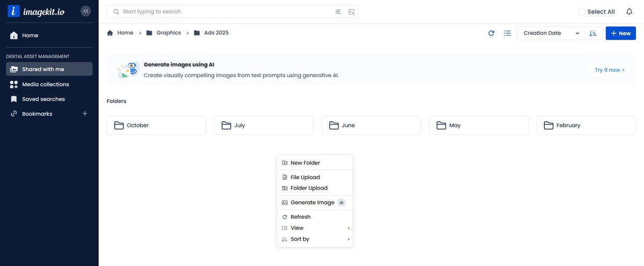Toggle sort direction icon
Image resolution: width=644 pixels, height=266 pixels.
[593, 33]
